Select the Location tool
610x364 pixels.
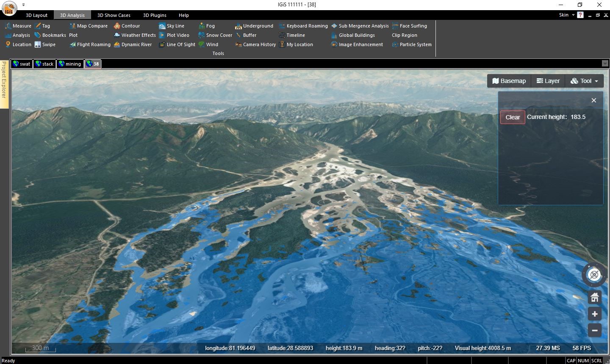click(18, 44)
